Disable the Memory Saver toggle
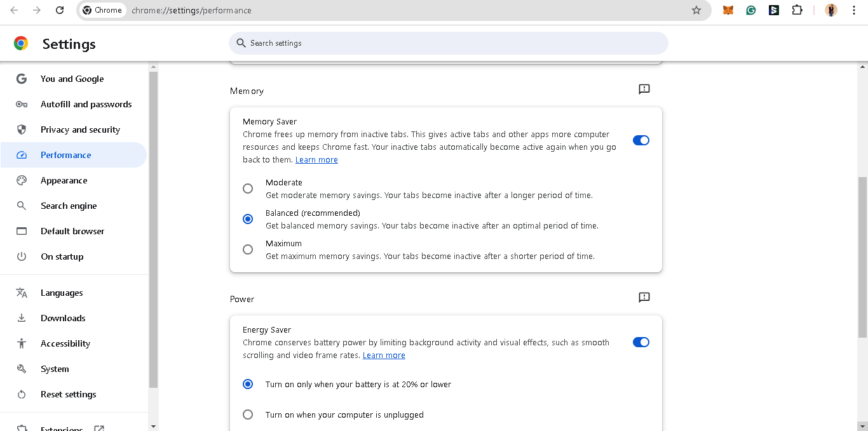The width and height of the screenshot is (868, 431). (x=641, y=140)
